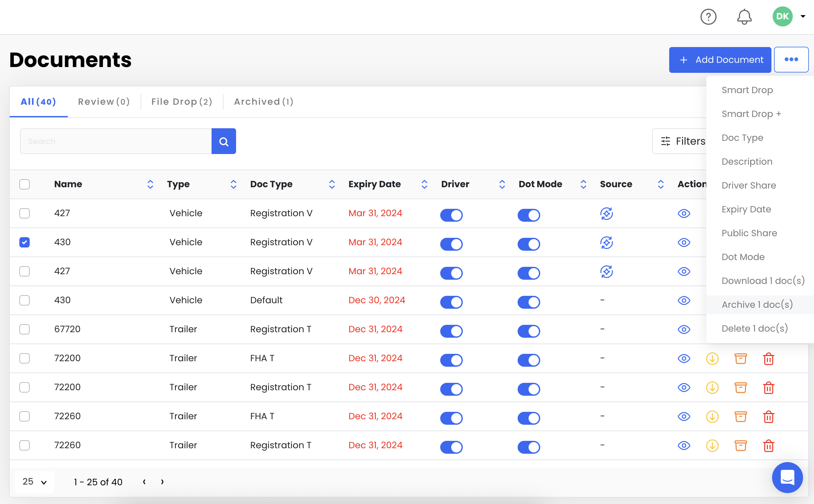Open the 25 rows-per-page dropdown
The height and width of the screenshot is (504, 814).
click(35, 482)
